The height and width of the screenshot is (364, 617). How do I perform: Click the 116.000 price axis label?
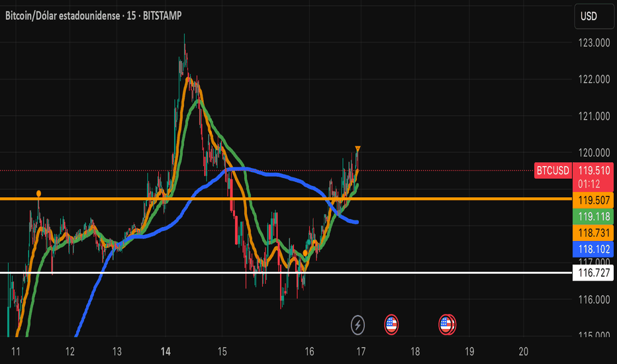[x=594, y=300]
